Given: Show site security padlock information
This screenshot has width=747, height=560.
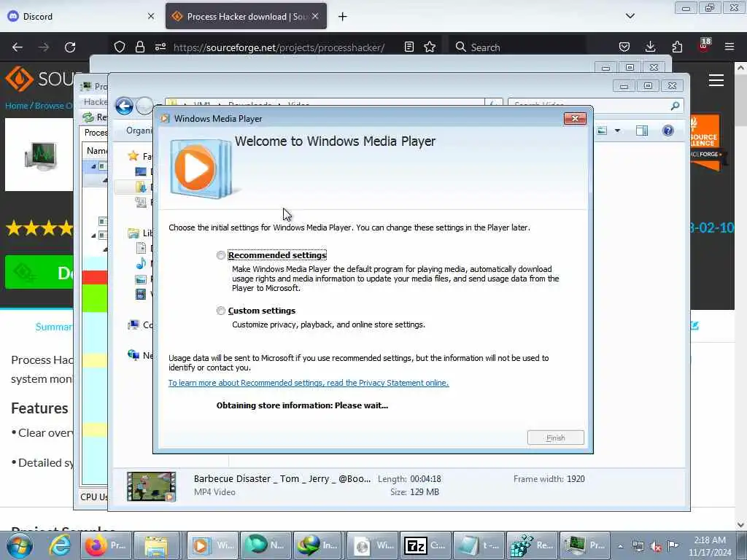Looking at the screenshot, I should coord(139,47).
